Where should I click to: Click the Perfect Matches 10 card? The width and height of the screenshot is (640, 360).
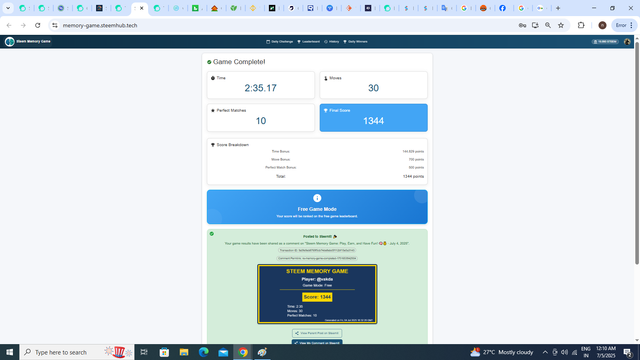pyautogui.click(x=261, y=118)
